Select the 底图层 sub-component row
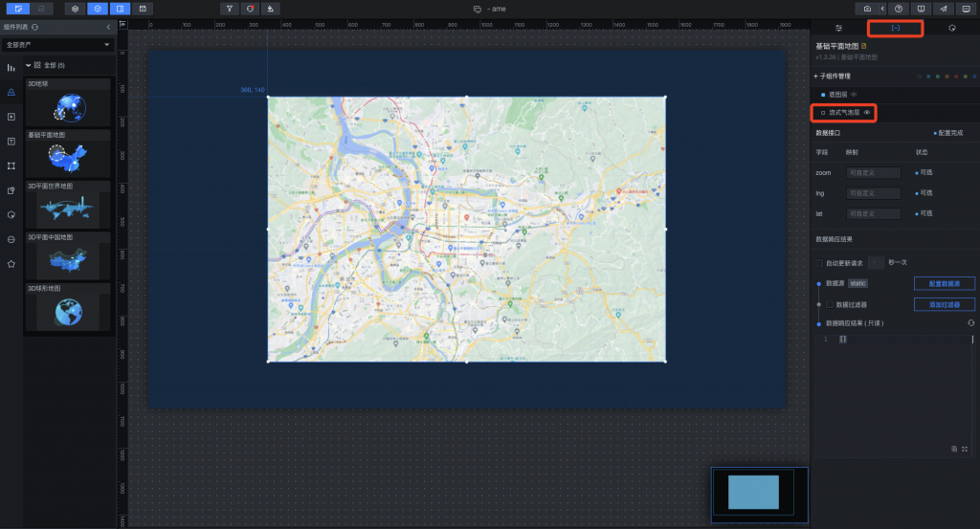The width and height of the screenshot is (980, 529). click(895, 95)
